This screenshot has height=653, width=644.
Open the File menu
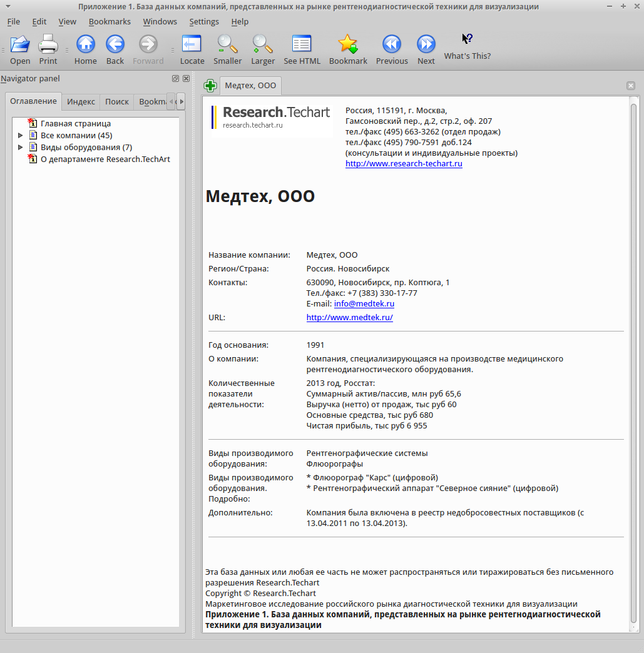[13, 22]
